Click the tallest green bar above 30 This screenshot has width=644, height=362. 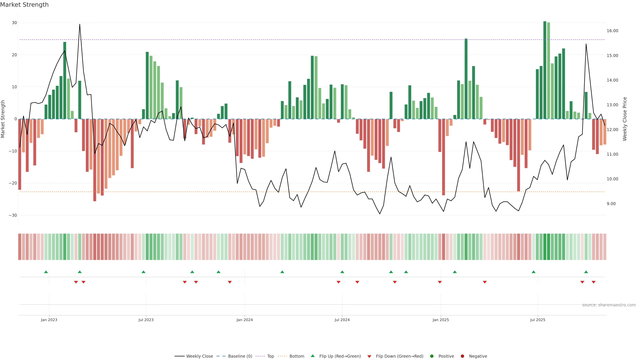tap(545, 70)
